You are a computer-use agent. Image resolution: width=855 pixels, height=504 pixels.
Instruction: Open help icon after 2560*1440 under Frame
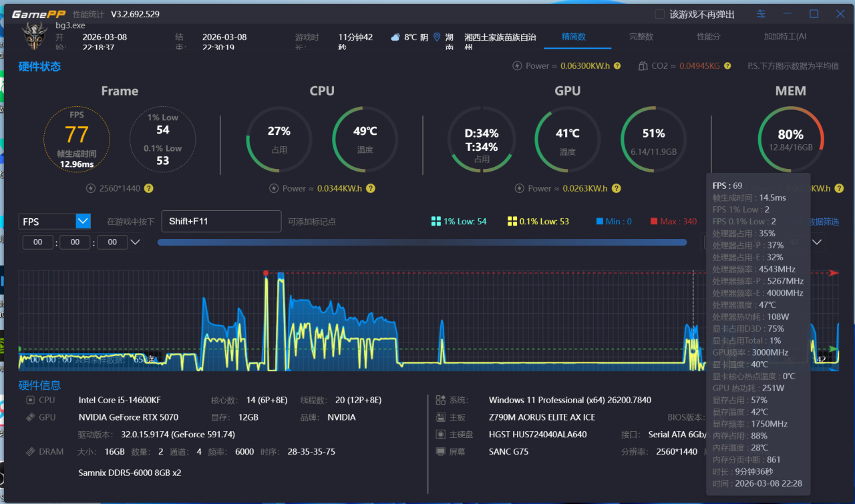[149, 188]
